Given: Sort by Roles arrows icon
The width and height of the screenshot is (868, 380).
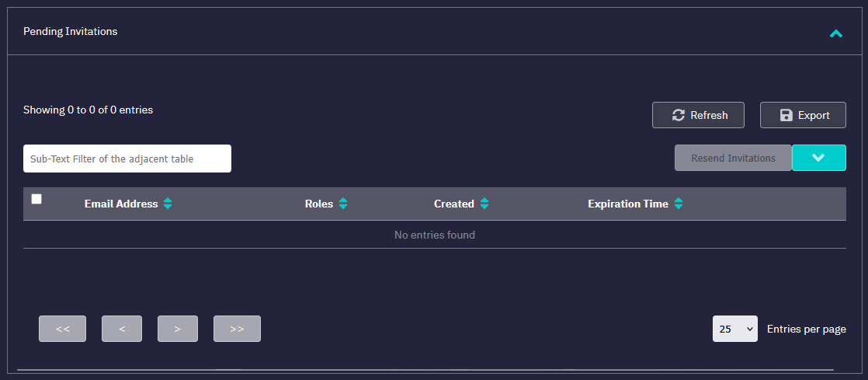Looking at the screenshot, I should 343,204.
